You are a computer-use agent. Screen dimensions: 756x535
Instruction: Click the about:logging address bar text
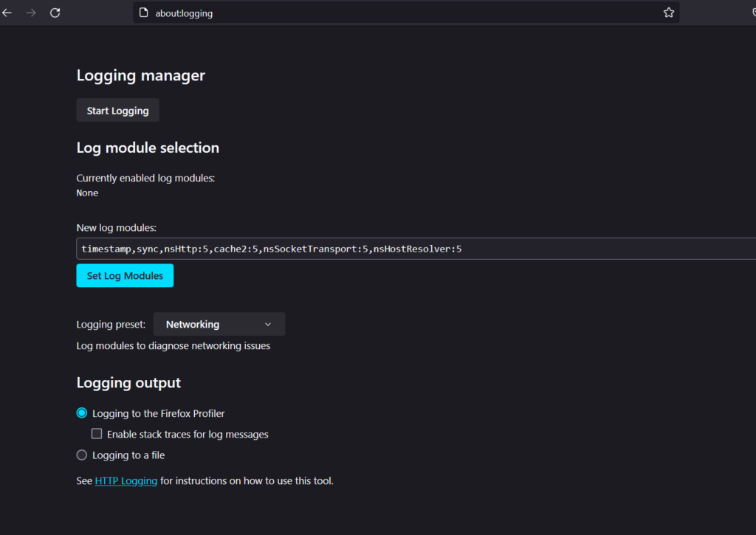[184, 13]
